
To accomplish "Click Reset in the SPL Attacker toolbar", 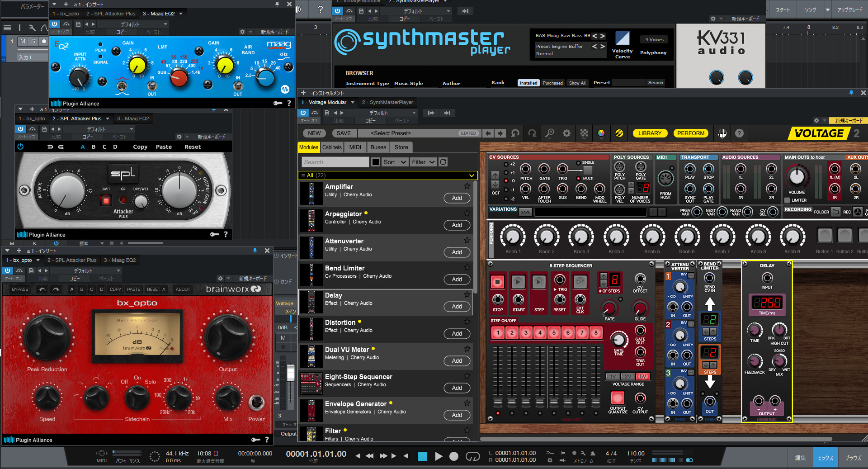I will coord(193,147).
